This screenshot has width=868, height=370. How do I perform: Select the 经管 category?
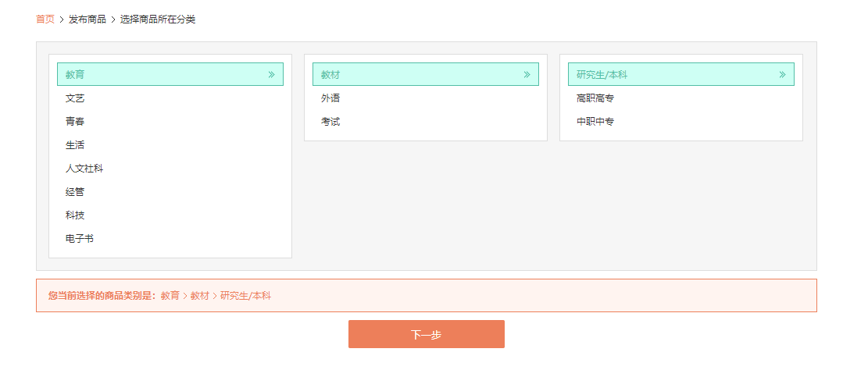point(75,192)
